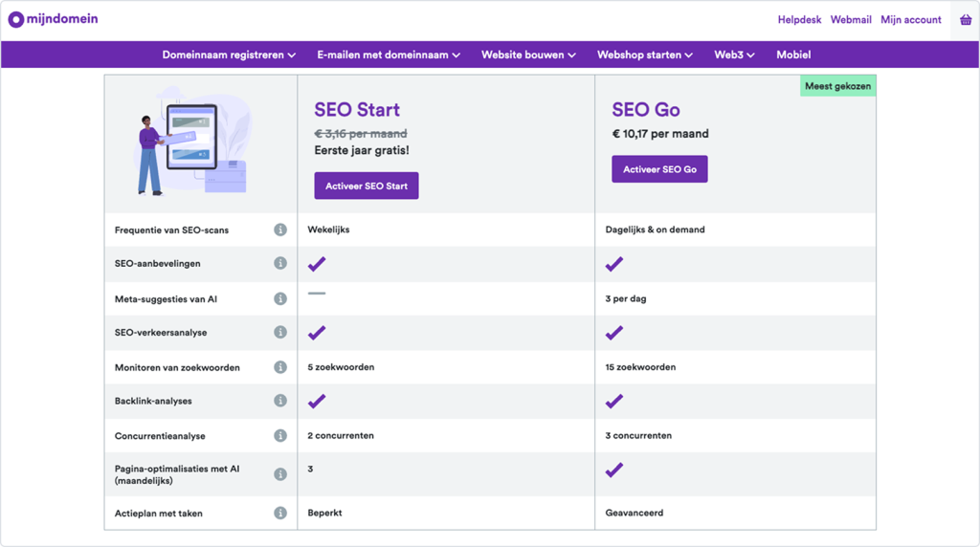This screenshot has width=980, height=547.
Task: Click Activeer SEO Start button
Action: click(x=367, y=186)
